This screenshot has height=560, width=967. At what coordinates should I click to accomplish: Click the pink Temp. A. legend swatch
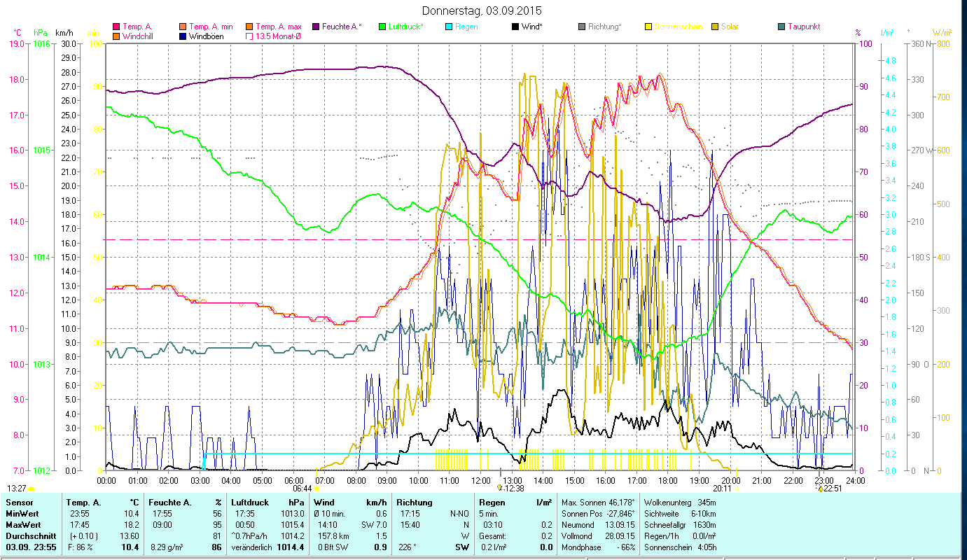tap(116, 27)
